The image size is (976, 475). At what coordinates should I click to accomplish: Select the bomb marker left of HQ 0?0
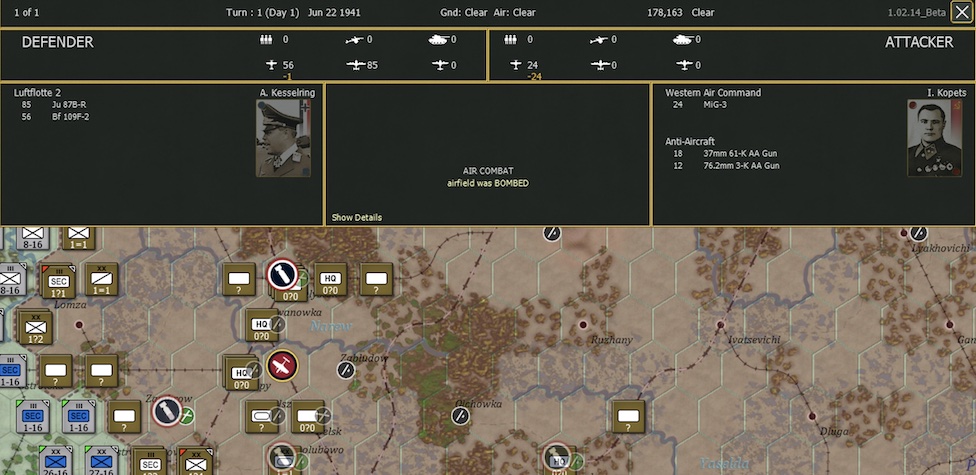(283, 275)
